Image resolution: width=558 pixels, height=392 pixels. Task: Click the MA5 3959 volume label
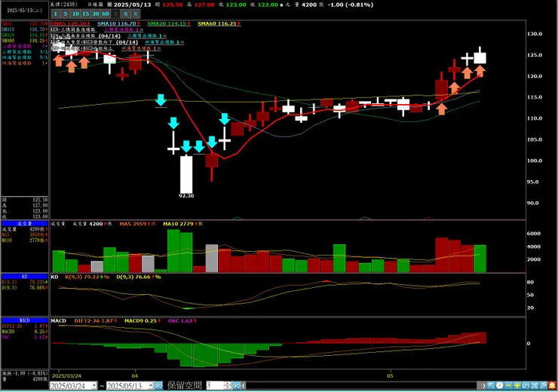pos(137,224)
